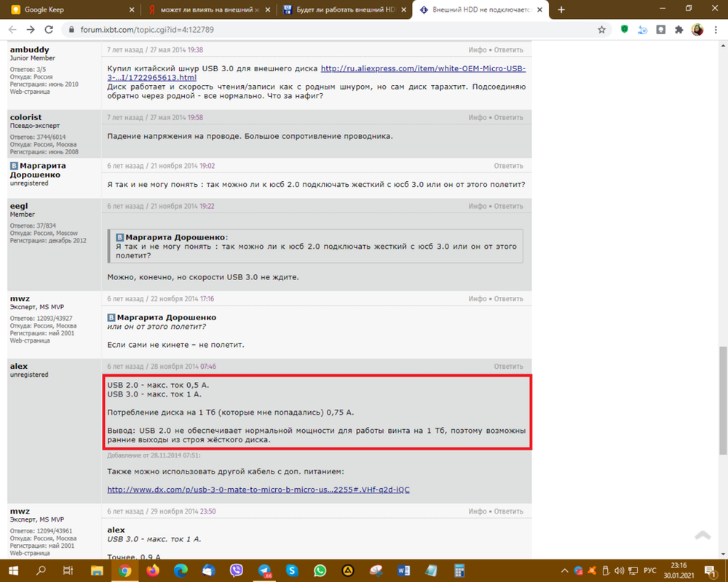Open ambuddy's user profile name
The width and height of the screenshot is (728, 582).
[x=29, y=49]
